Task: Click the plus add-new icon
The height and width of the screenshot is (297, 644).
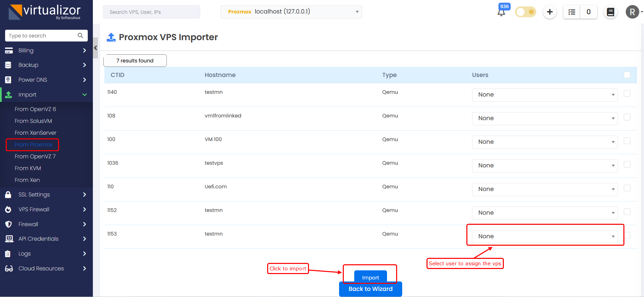Action: coord(550,12)
